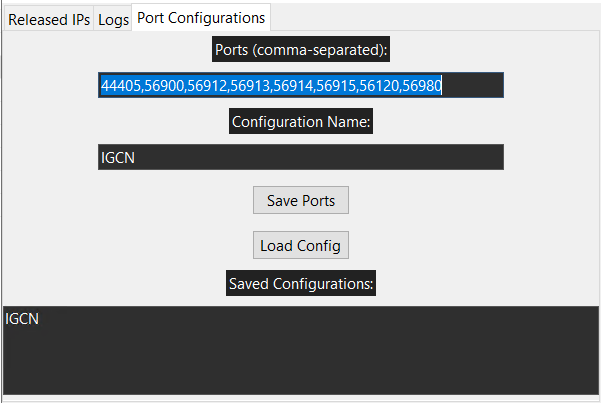Click port 56912 in the ports field
The image size is (601, 403).
(x=207, y=85)
